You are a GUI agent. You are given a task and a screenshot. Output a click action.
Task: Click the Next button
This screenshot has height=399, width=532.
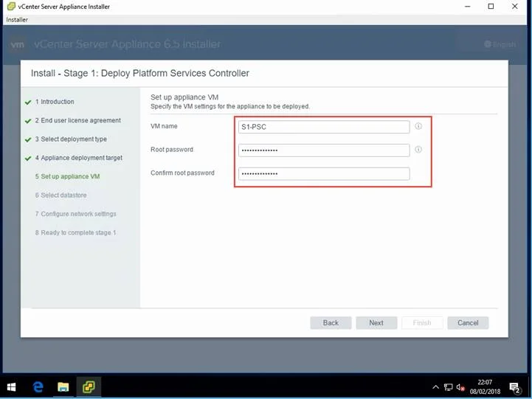[x=376, y=323]
